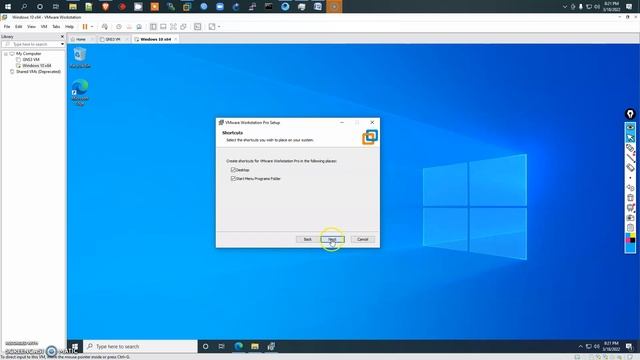This screenshot has height=360, width=640.
Task: Click the current cyan color swatch
Action: 630,247
